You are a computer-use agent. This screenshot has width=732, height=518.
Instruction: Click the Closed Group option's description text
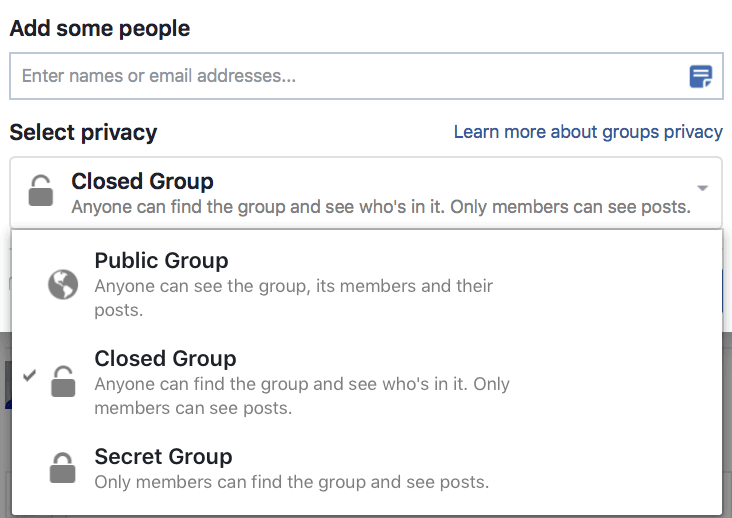pyautogui.click(x=301, y=396)
